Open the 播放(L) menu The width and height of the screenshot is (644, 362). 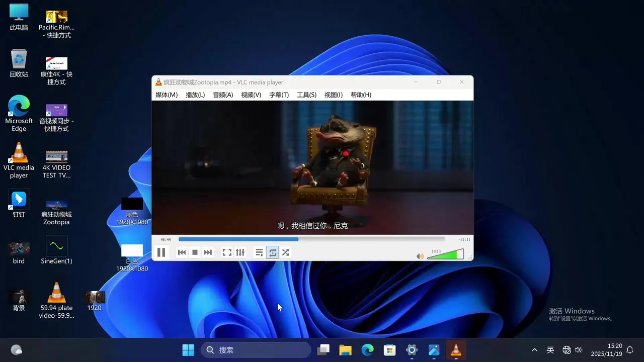195,95
